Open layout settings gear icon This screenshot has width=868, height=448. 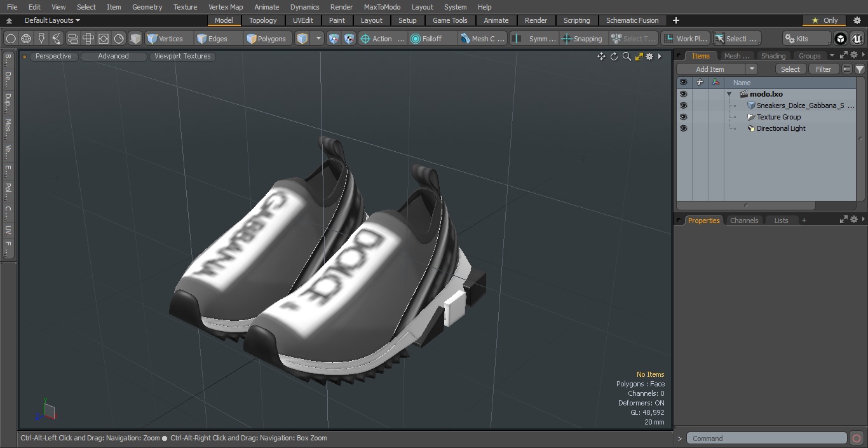[x=857, y=20]
